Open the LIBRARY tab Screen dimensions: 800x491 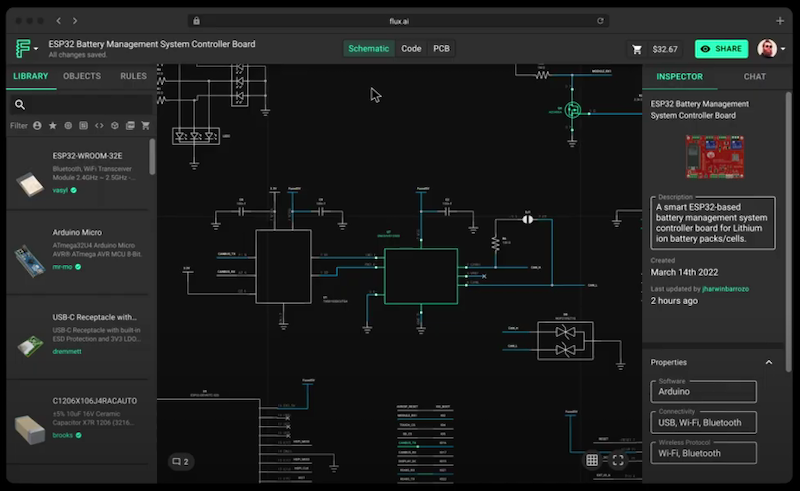(31, 76)
